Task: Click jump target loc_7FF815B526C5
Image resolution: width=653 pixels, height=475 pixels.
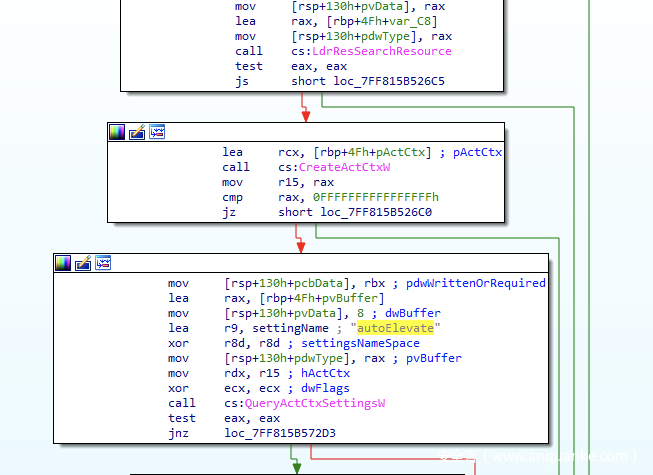Action: [x=389, y=81]
